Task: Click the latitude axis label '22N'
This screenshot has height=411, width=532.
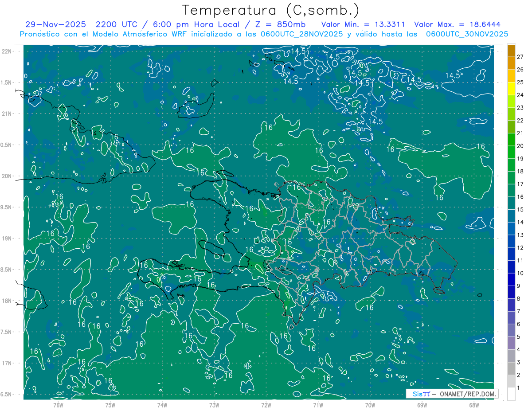Action: pos(7,51)
